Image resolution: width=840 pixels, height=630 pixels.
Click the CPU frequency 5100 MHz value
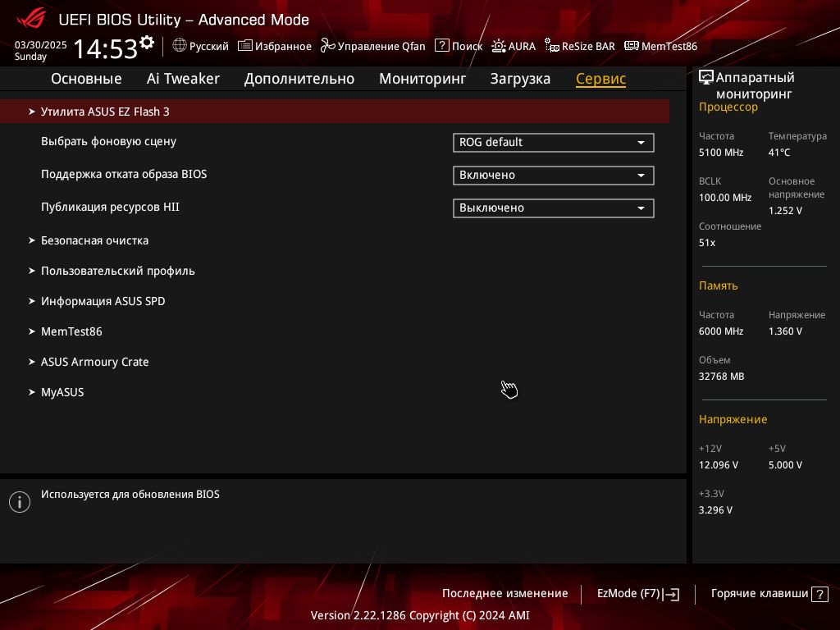click(721, 153)
